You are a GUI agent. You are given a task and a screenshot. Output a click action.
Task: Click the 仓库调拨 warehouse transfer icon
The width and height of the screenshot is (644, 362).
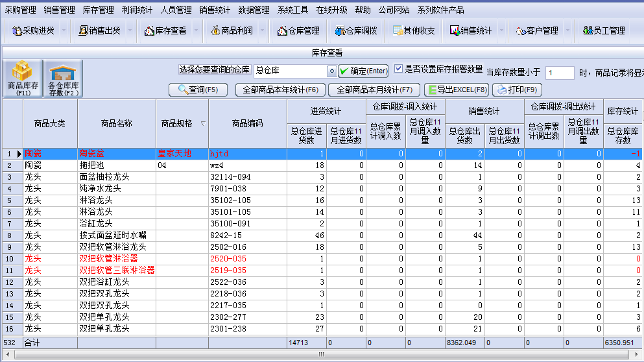(356, 30)
